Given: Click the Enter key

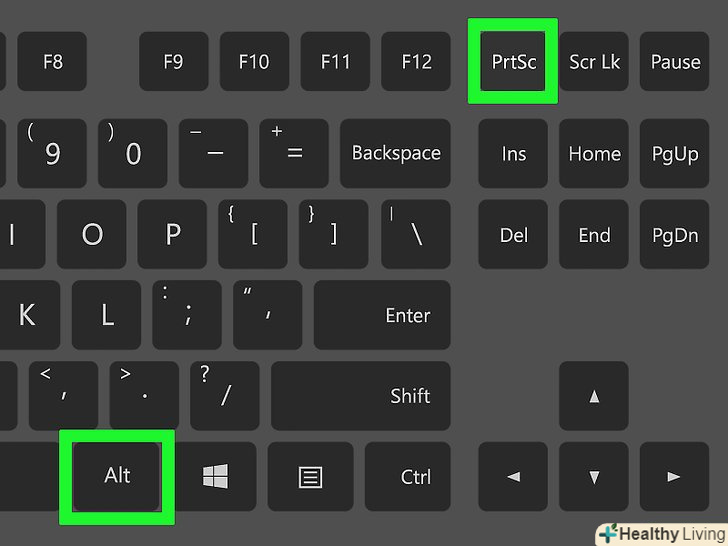Looking at the screenshot, I should 382,315.
